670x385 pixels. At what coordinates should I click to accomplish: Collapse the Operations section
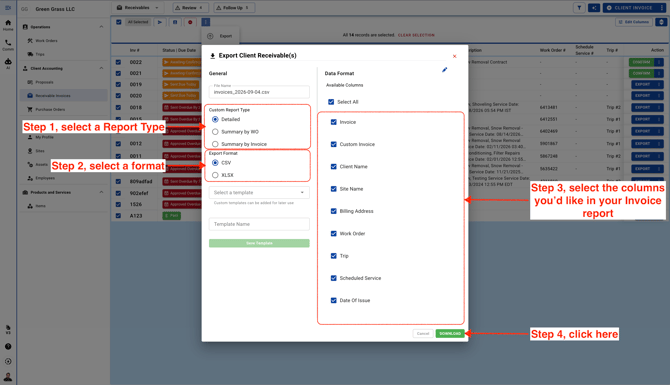101,26
